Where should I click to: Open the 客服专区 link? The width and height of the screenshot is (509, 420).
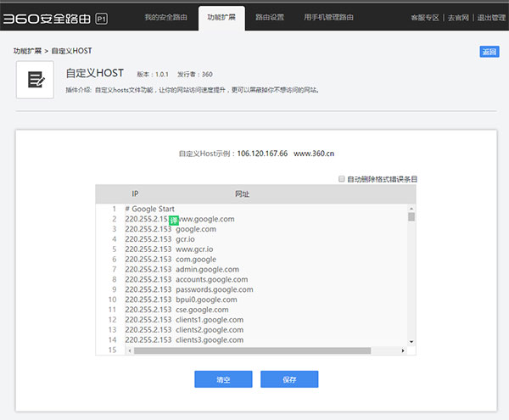425,18
